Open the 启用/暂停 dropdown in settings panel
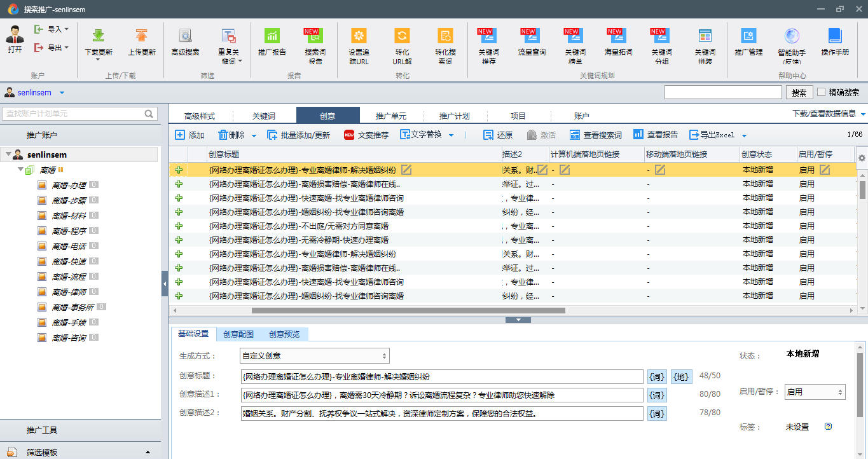 point(815,392)
